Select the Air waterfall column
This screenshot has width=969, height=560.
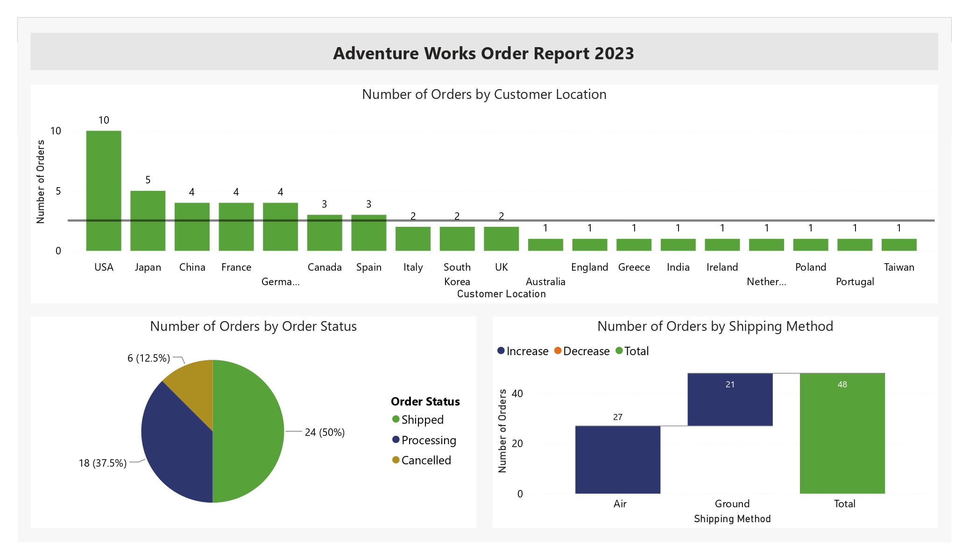[618, 460]
